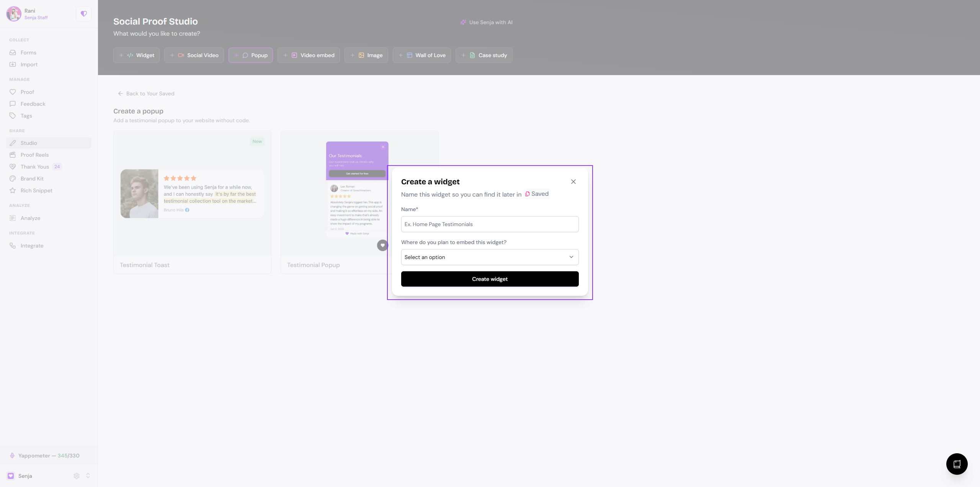Click Use Senja with AI link
This screenshot has width=980, height=487.
pos(486,22)
